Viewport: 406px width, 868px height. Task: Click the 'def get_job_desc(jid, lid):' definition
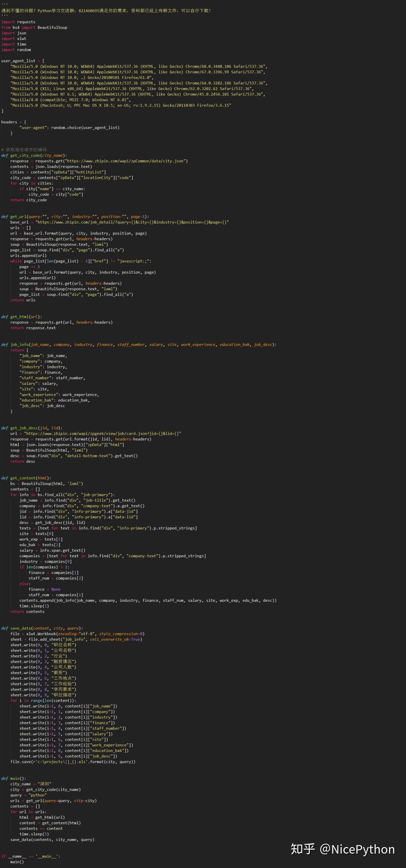(32, 428)
